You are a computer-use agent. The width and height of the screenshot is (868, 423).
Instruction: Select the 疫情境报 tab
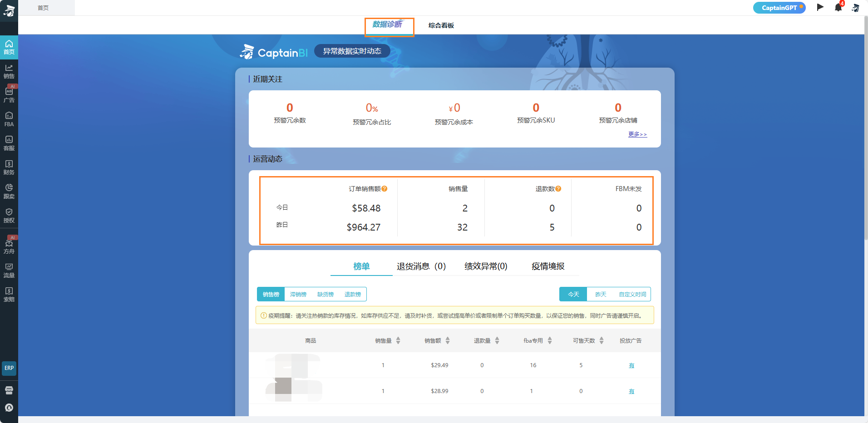click(548, 266)
